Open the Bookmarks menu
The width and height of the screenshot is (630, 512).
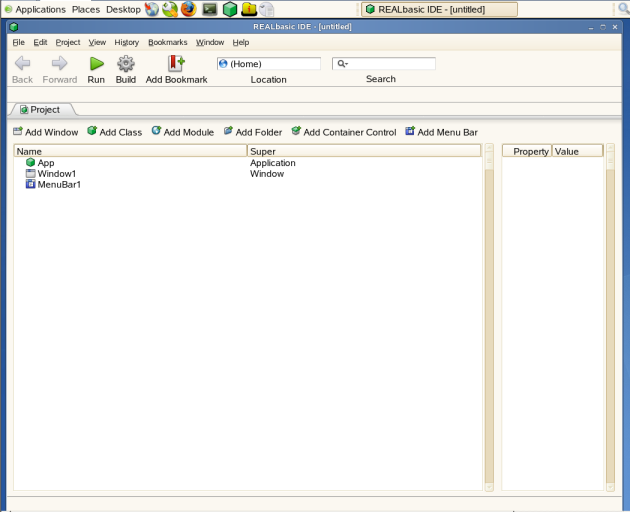[168, 42]
